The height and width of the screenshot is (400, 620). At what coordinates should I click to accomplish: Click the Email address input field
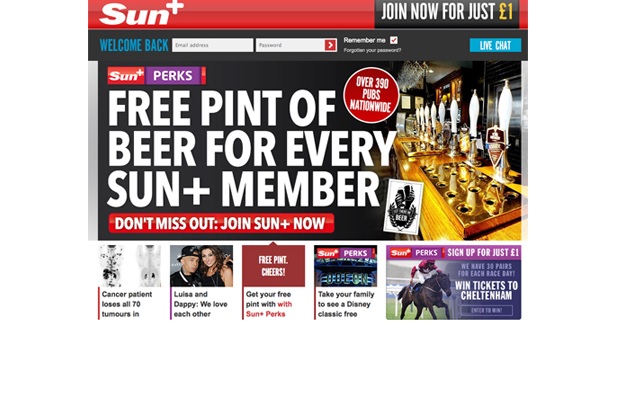click(x=213, y=45)
